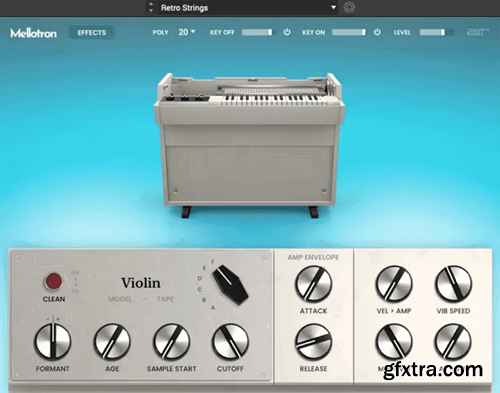
Task: Step to previous preset with up arrow
Action: [x=151, y=4]
